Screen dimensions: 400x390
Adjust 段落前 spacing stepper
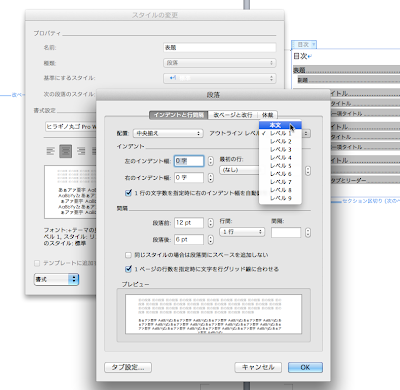pos(211,223)
